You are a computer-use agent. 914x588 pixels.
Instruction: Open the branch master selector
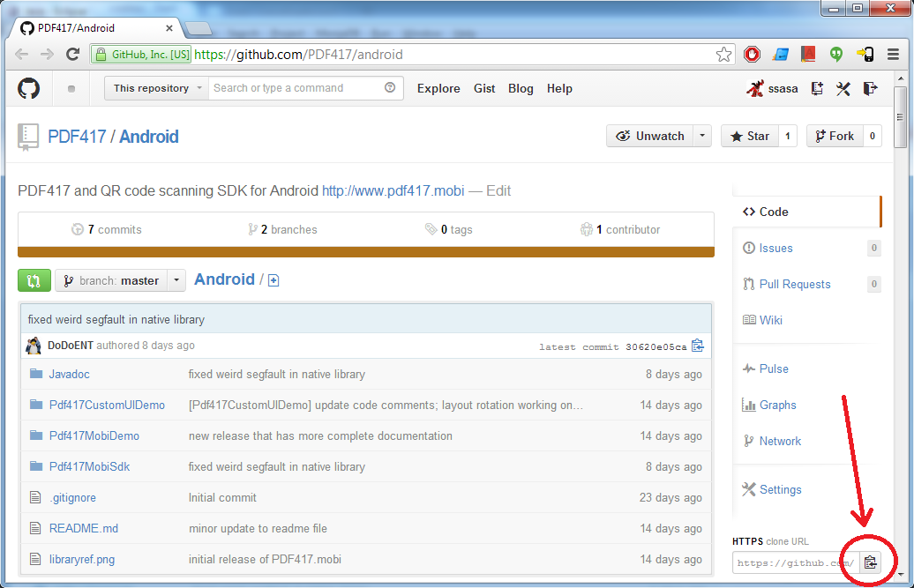point(120,280)
